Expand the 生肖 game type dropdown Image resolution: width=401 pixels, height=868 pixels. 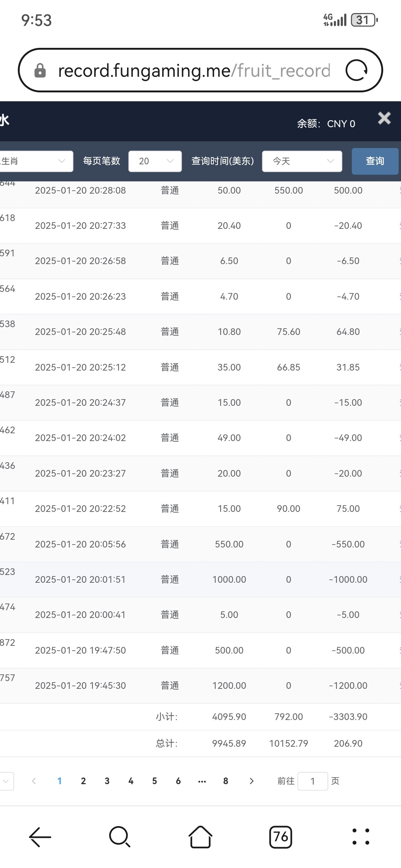coord(35,161)
